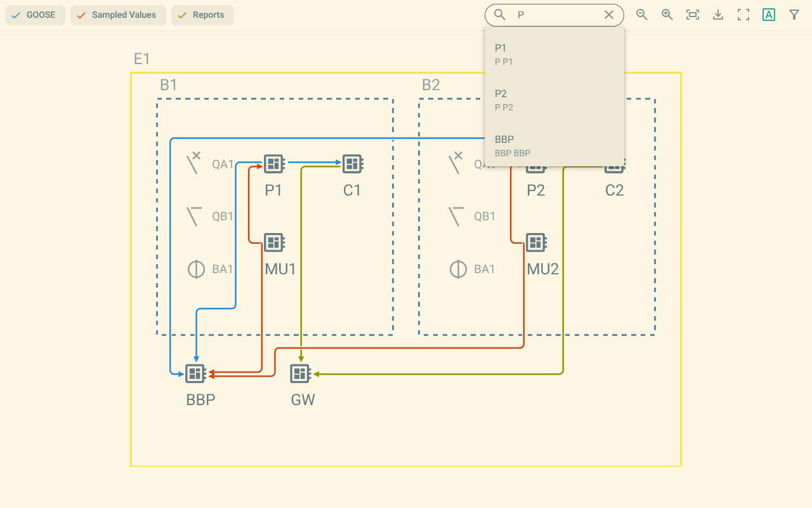
Task: Select the QA1 circuit breaker in B1
Action: (x=195, y=164)
